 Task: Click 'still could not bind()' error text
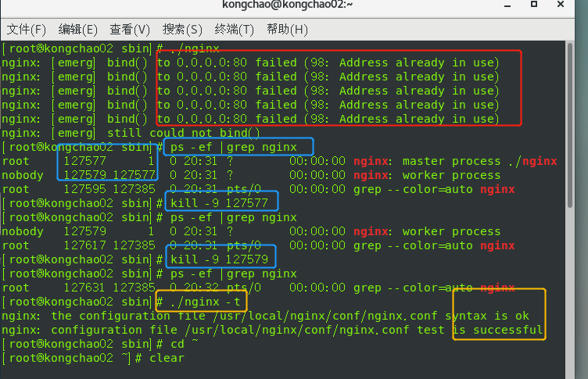pyautogui.click(x=184, y=133)
